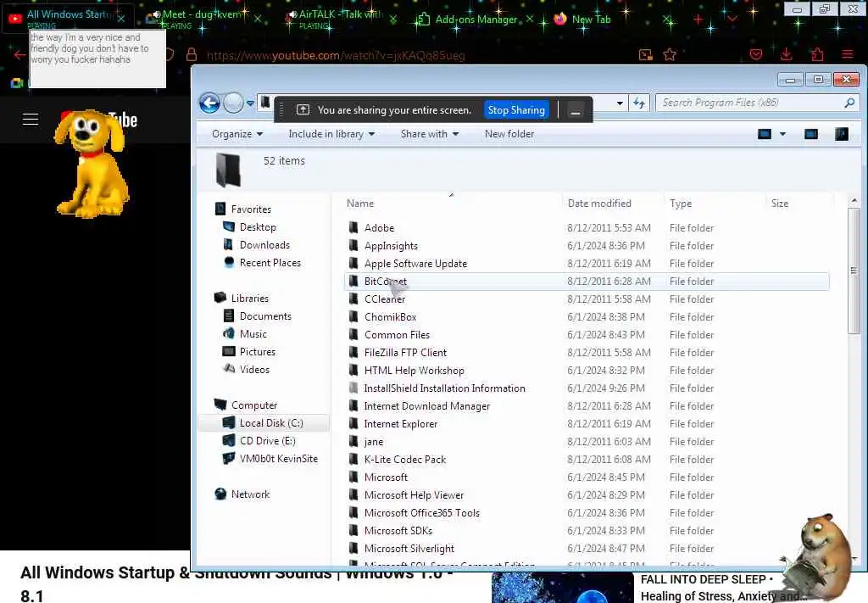Click Stop Sharing button

pyautogui.click(x=516, y=110)
